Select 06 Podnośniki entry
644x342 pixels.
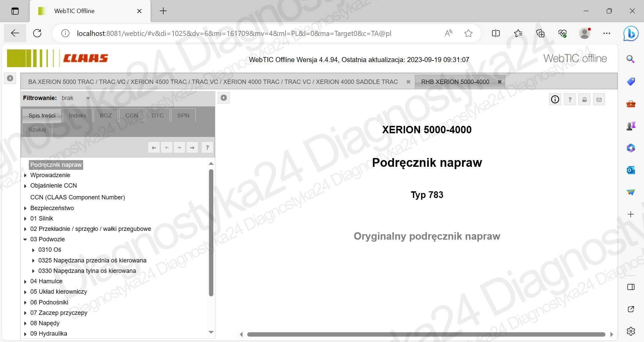coord(49,302)
